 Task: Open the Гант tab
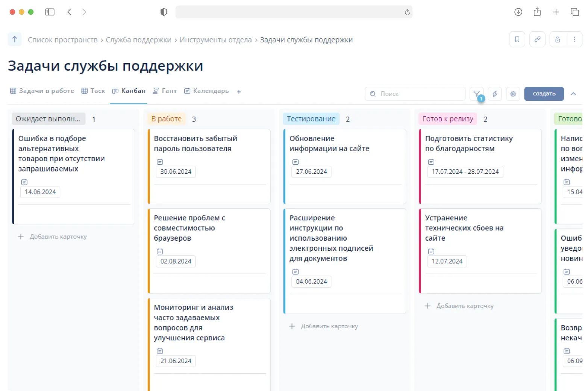click(165, 91)
